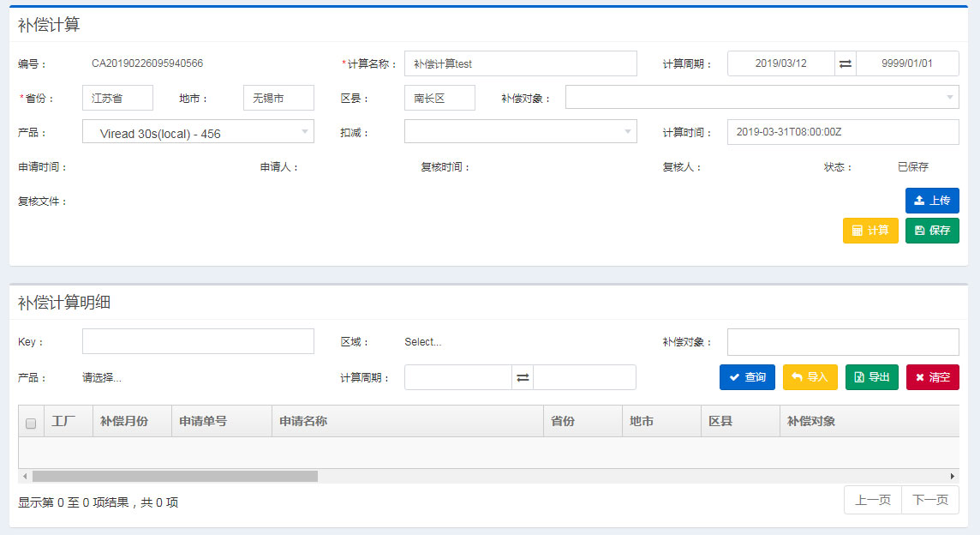The image size is (980, 535).
Task: Toggle the select-all checkbox in table header
Action: [x=31, y=423]
